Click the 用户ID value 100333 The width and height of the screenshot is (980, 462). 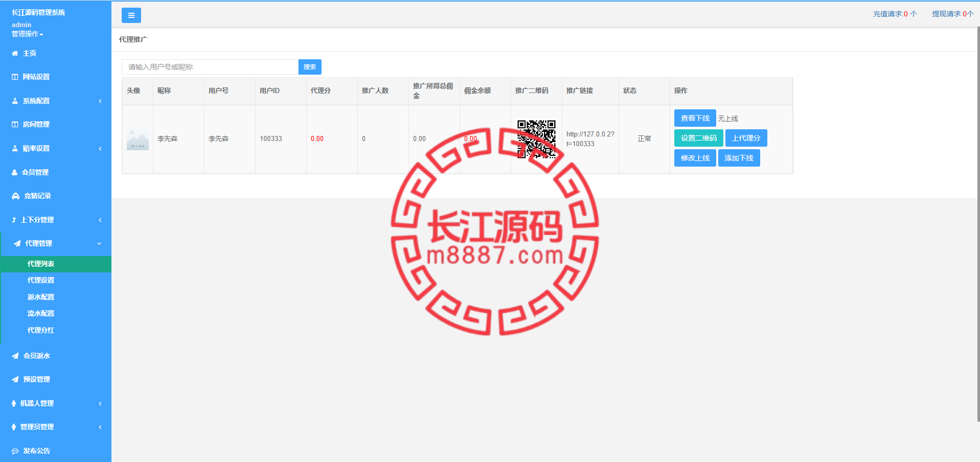point(271,139)
